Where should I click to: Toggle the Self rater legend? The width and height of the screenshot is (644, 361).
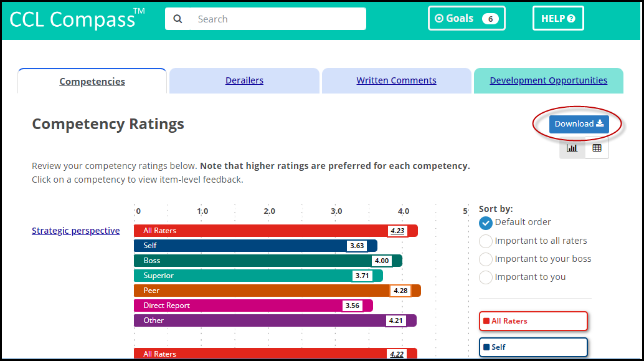(533, 347)
